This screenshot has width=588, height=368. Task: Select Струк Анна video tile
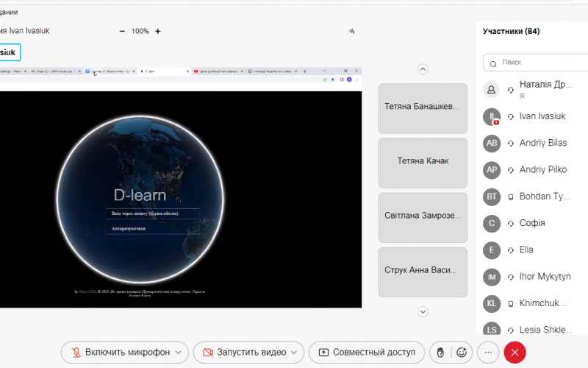(x=423, y=270)
